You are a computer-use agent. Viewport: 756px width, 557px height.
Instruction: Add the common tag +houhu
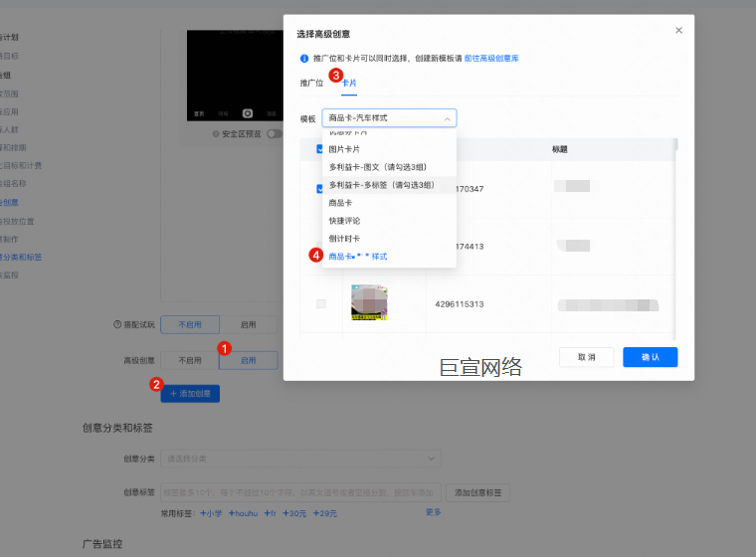pyautogui.click(x=243, y=513)
